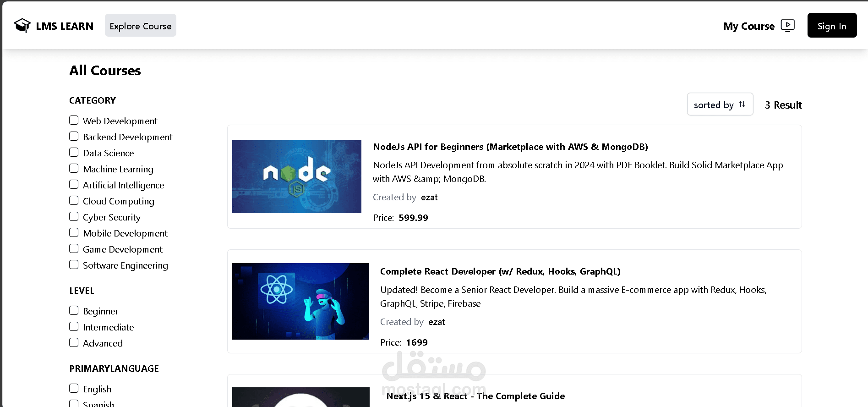Click the LEVEL filter heading
This screenshot has width=868, height=407.
(x=82, y=291)
